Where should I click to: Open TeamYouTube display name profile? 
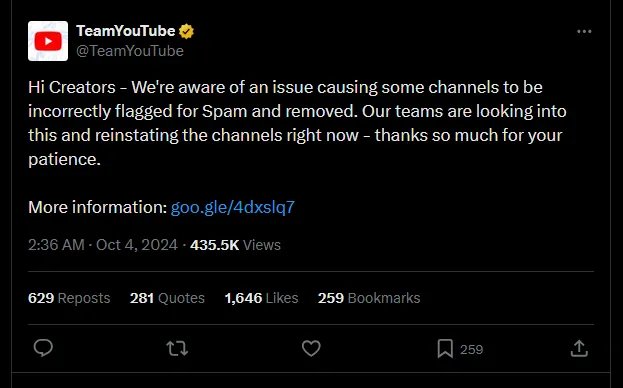(x=126, y=31)
